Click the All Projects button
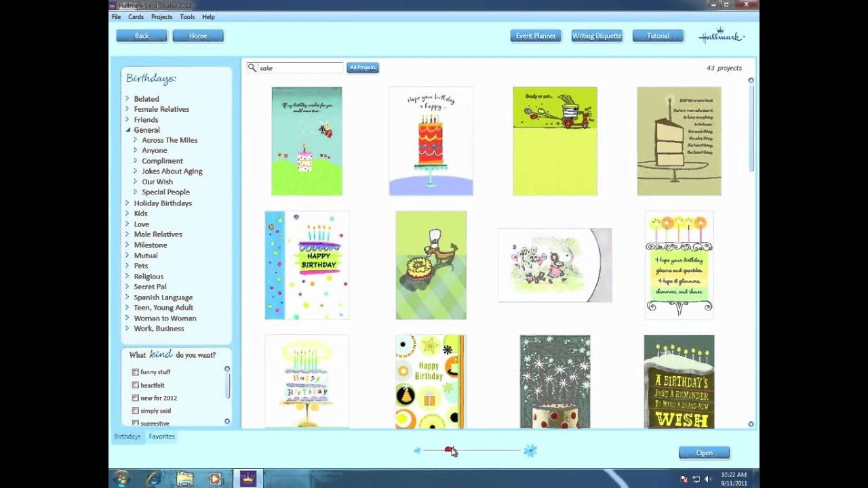This screenshot has height=488, width=868. pyautogui.click(x=363, y=68)
